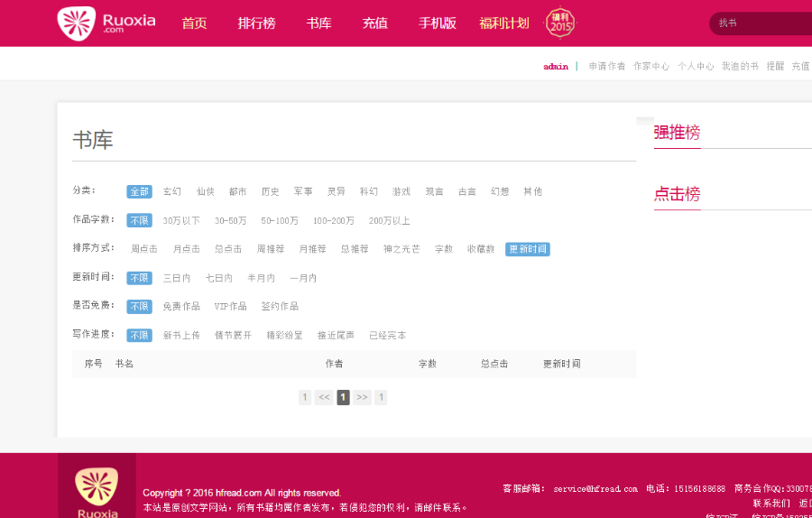Filter category by 幻想
The image size is (812, 518).
500,191
